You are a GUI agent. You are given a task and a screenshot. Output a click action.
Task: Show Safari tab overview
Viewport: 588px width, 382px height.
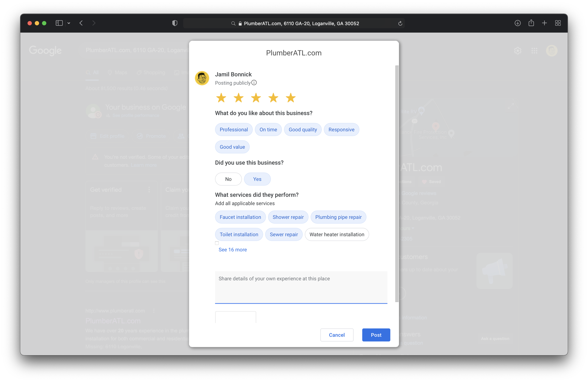(x=558, y=23)
